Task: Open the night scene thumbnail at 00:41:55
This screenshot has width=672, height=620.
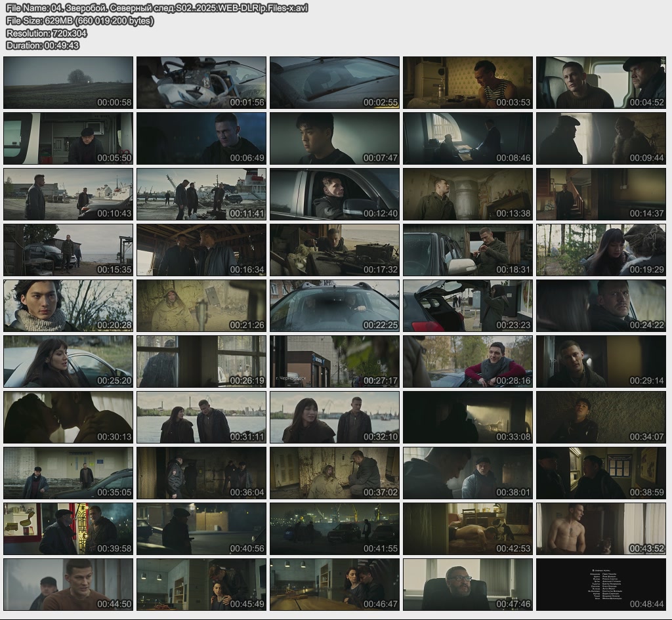Action: [x=335, y=529]
